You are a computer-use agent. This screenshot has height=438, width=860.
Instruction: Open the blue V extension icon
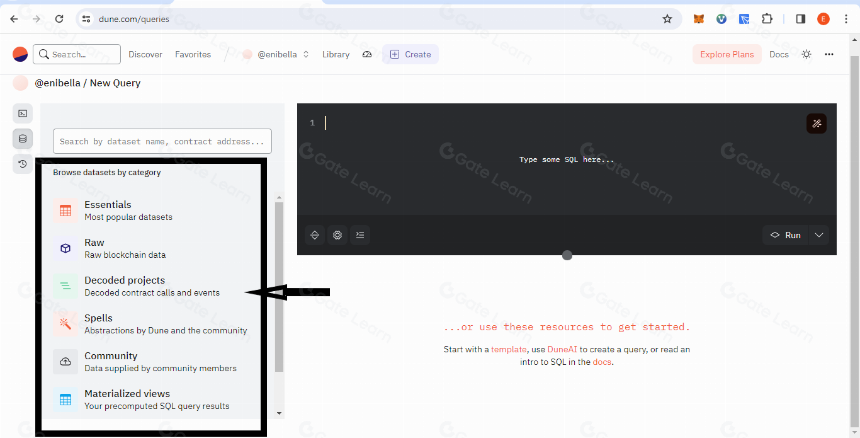coord(721,19)
